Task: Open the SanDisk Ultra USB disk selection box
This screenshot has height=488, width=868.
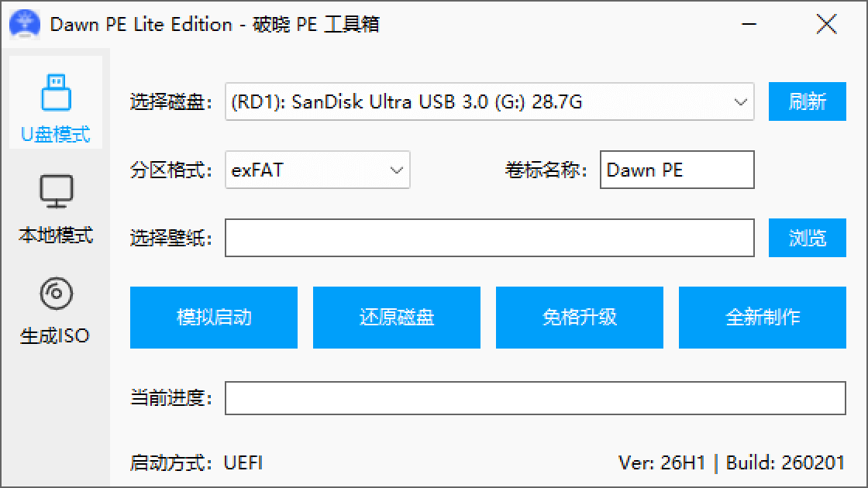Action: point(489,101)
